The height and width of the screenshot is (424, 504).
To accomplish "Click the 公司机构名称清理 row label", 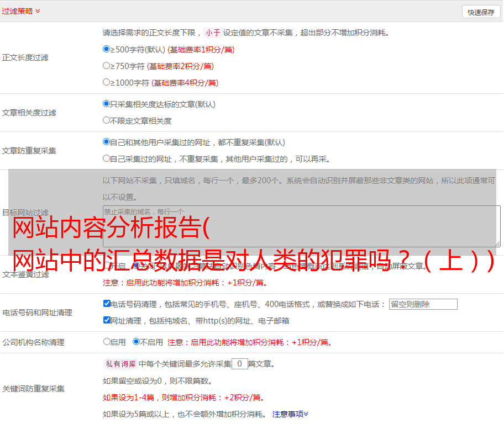I will coord(33,342).
